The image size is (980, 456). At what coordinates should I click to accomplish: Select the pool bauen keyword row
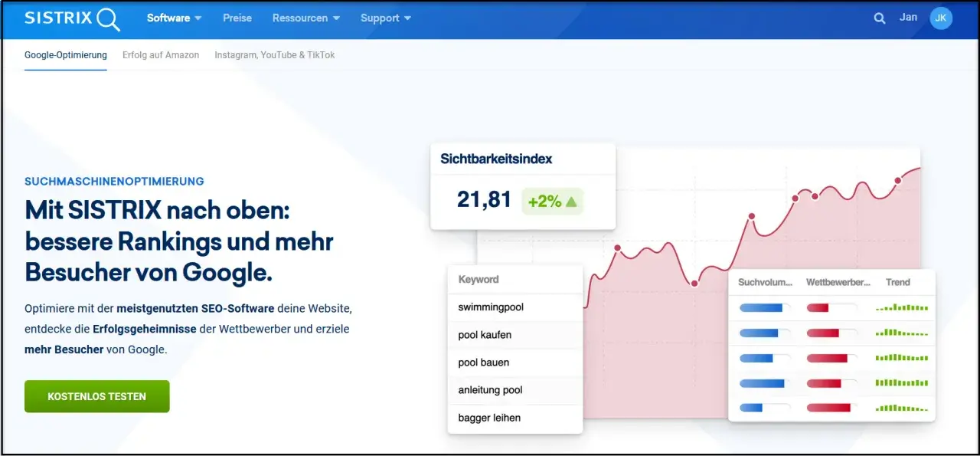point(515,363)
